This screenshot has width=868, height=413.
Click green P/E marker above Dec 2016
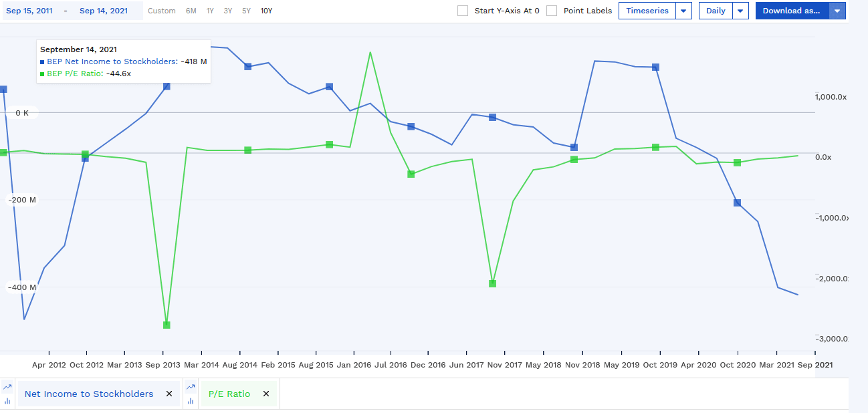[x=411, y=174]
